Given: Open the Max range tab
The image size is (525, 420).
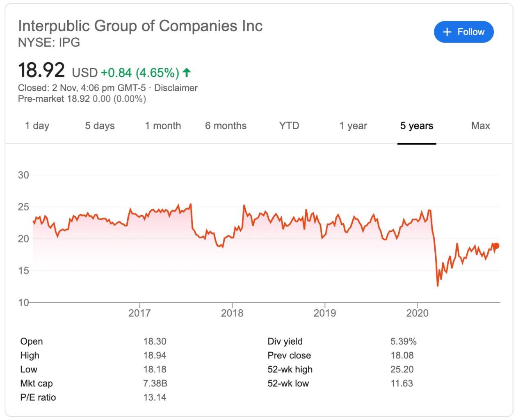Looking at the screenshot, I should tap(480, 126).
